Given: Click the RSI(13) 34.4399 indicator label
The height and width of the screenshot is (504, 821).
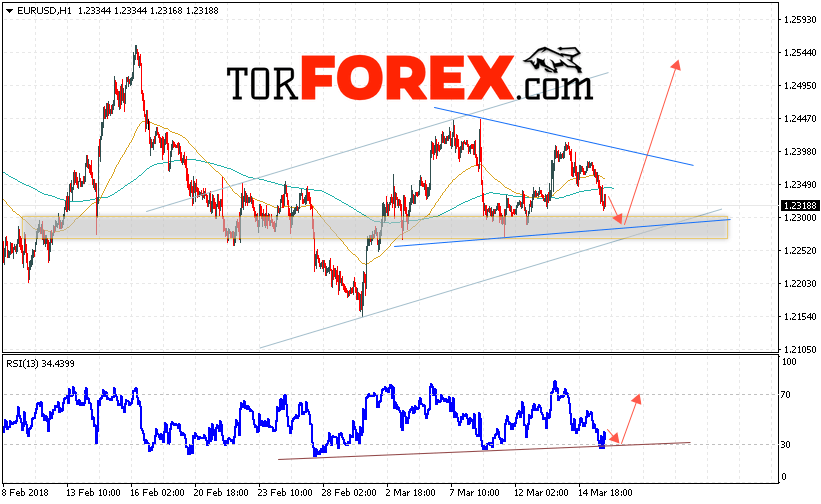Looking at the screenshot, I should [x=40, y=364].
